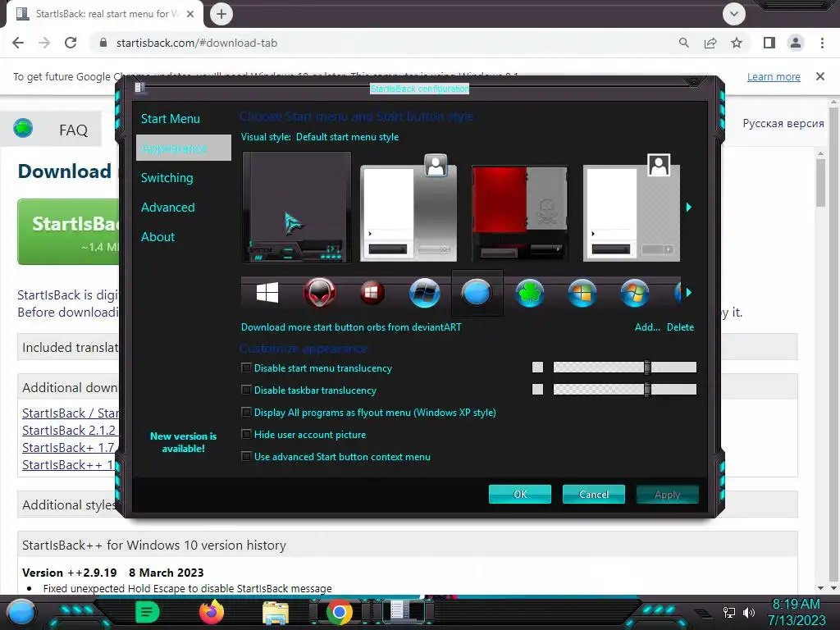
Task: Open Chrome three-dot menu
Action: pyautogui.click(x=822, y=43)
